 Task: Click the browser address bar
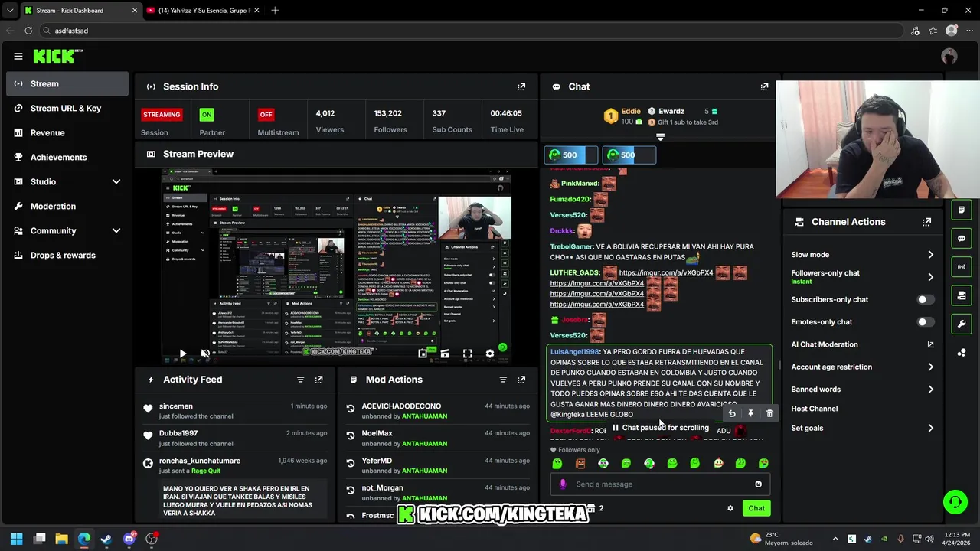click(x=471, y=31)
